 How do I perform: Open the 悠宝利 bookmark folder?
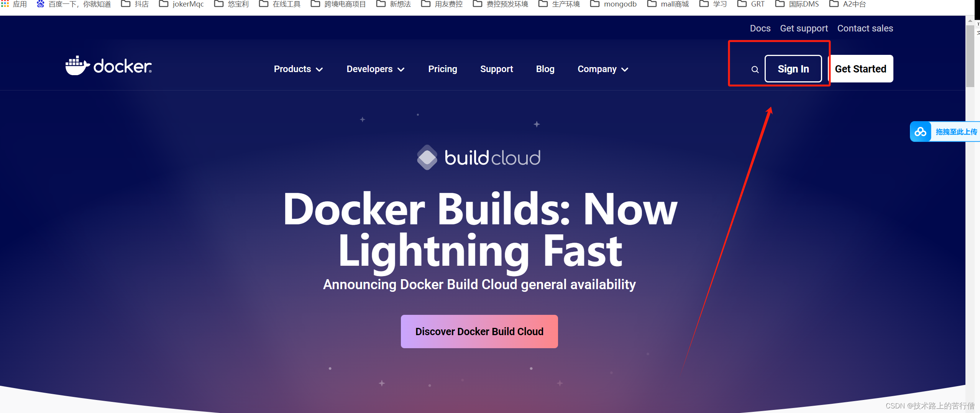click(x=231, y=4)
